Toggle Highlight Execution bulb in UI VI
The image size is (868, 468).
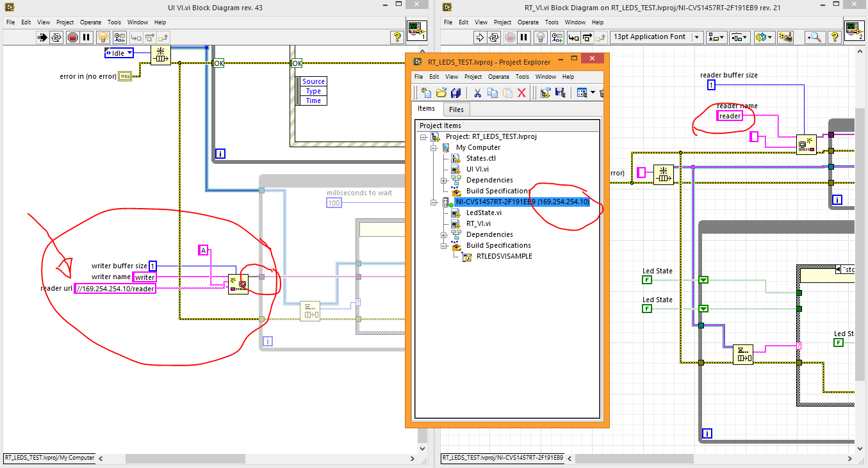tap(104, 37)
